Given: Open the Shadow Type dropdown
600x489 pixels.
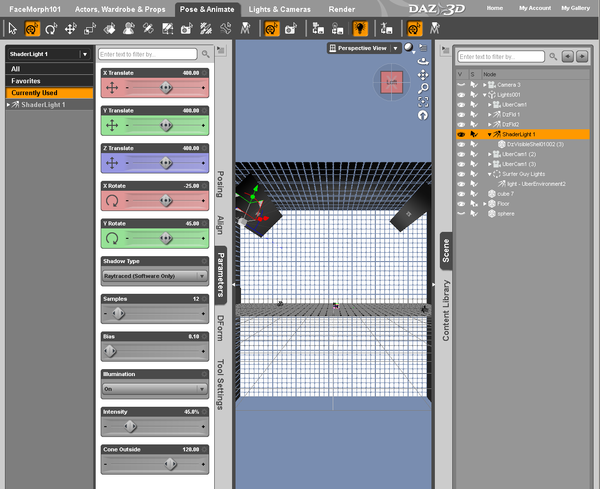Looking at the screenshot, I should (155, 276).
